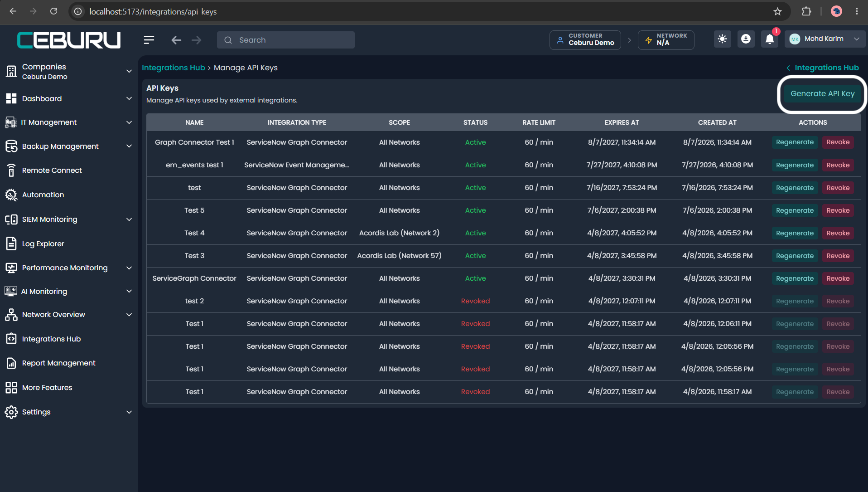868x492 pixels.
Task: Open the Mohd Karim user dropdown
Action: [825, 39]
